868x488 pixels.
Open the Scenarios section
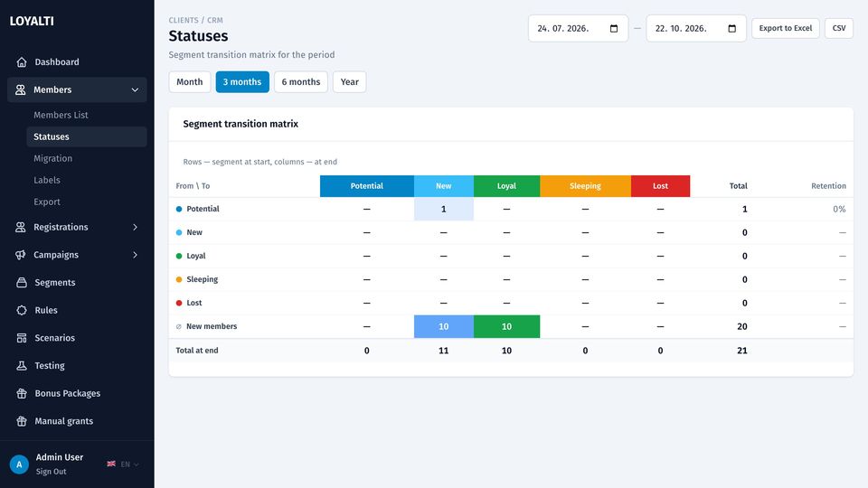(77, 337)
